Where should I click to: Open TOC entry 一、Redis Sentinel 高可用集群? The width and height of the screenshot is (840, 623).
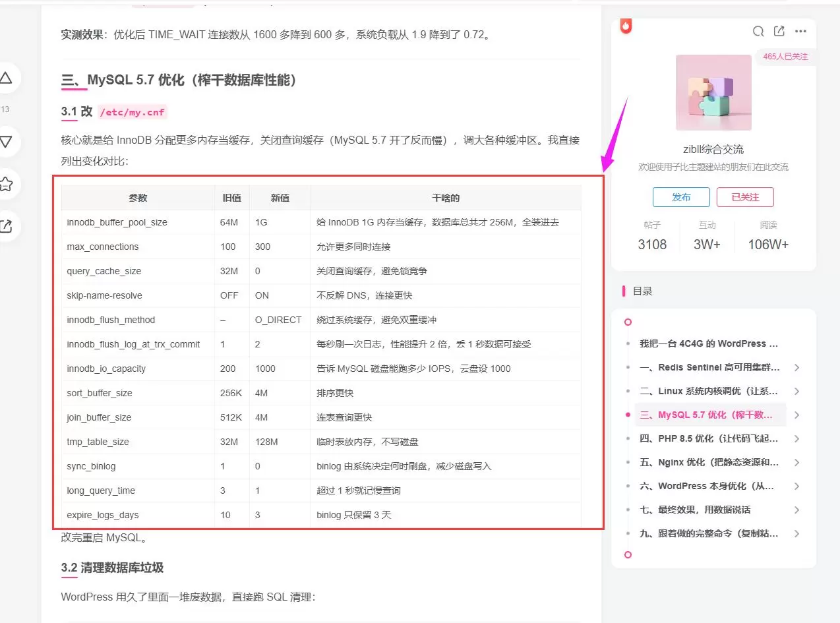point(709,367)
